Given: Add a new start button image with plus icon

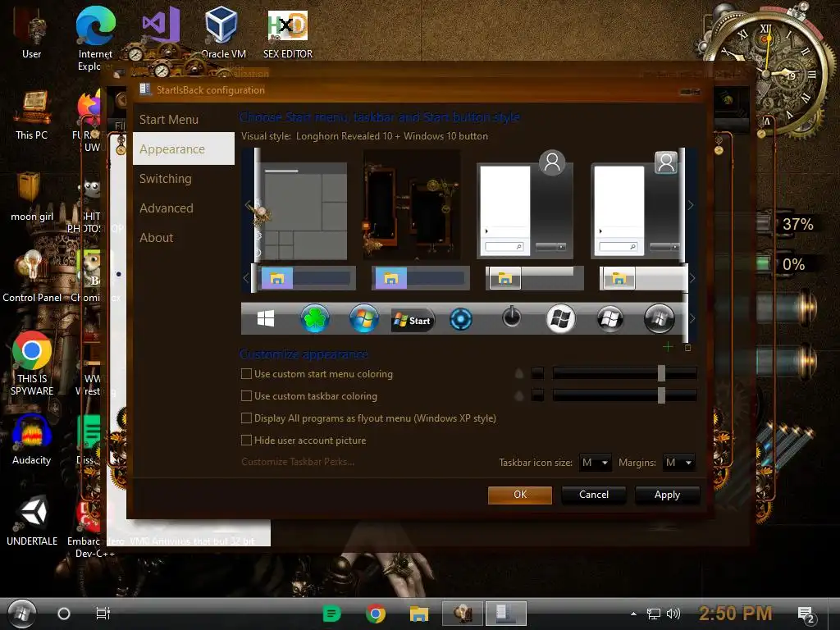Looking at the screenshot, I should point(668,347).
